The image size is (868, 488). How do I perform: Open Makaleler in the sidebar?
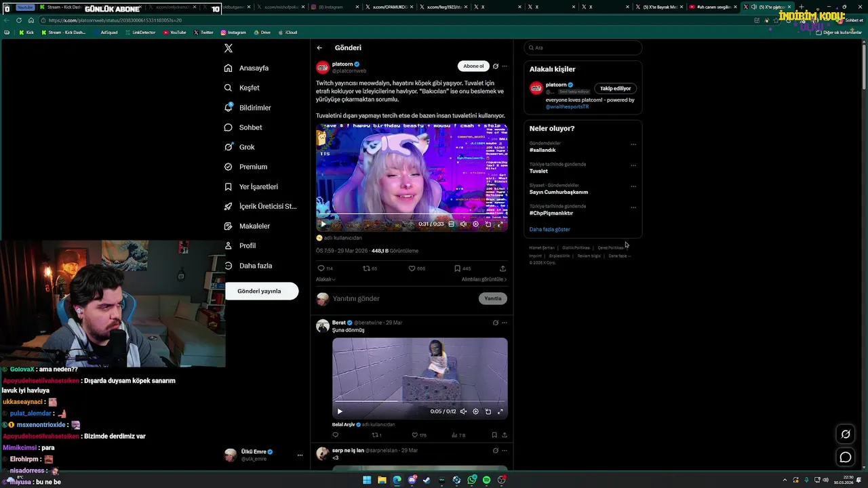247,226
